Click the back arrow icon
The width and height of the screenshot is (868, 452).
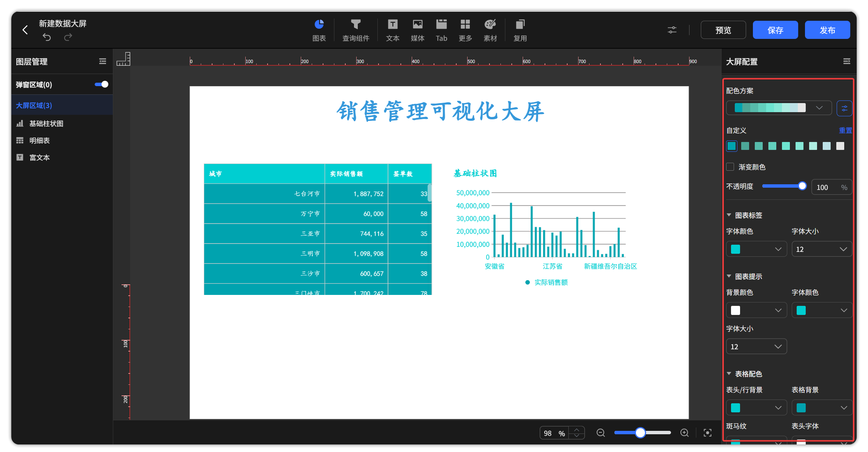[x=25, y=30]
